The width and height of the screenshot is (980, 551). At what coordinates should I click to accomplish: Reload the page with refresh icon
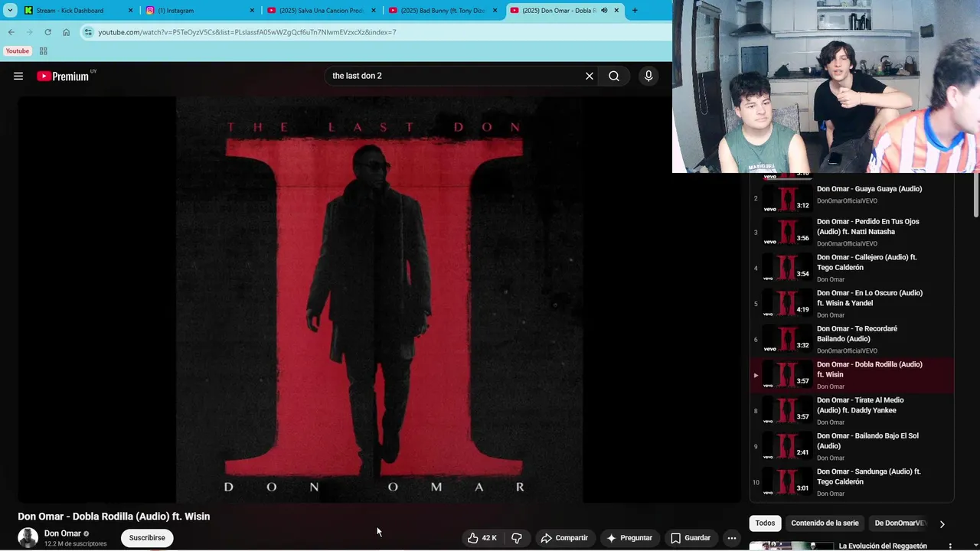(47, 32)
